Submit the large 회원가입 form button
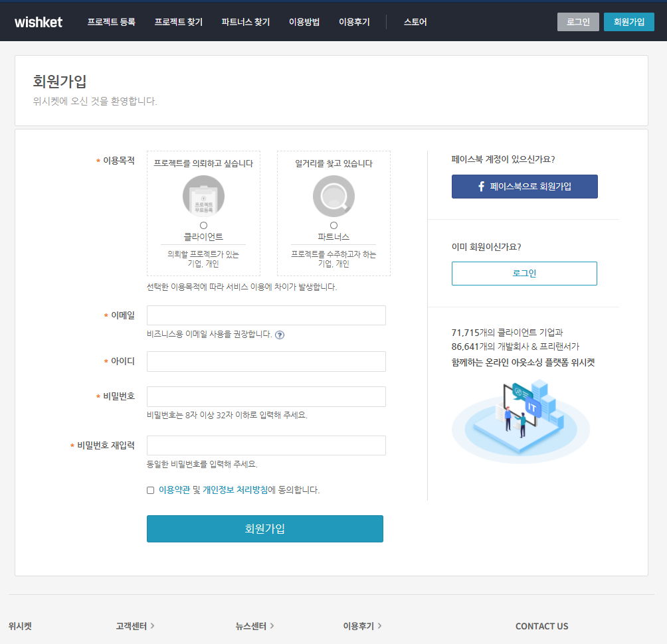 click(x=265, y=528)
